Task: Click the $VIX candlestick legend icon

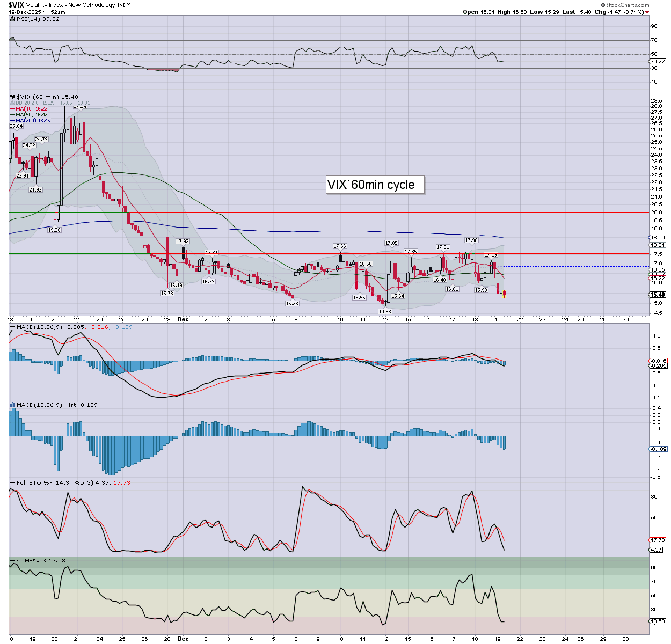Action: [13, 97]
